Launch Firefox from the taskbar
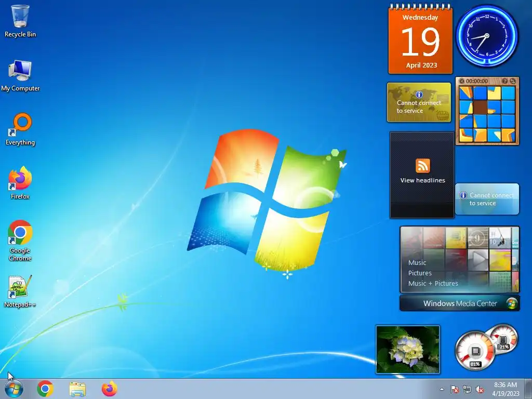This screenshot has width=532, height=399. click(109, 389)
